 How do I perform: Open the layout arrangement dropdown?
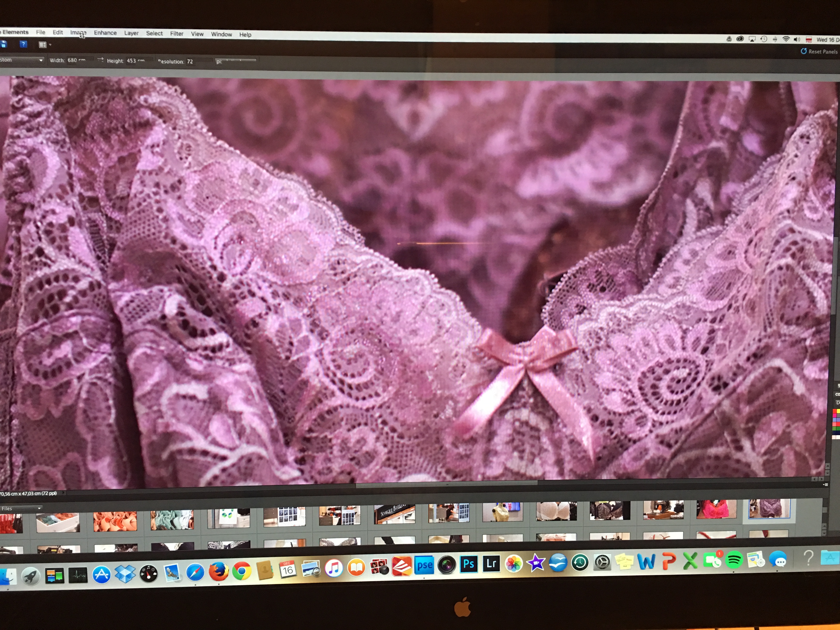coord(45,45)
